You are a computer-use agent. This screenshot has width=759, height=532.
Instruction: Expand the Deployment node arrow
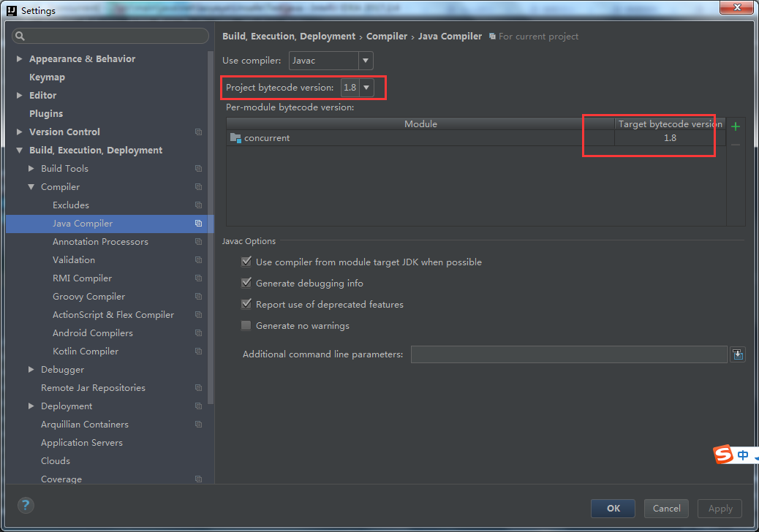(x=31, y=406)
